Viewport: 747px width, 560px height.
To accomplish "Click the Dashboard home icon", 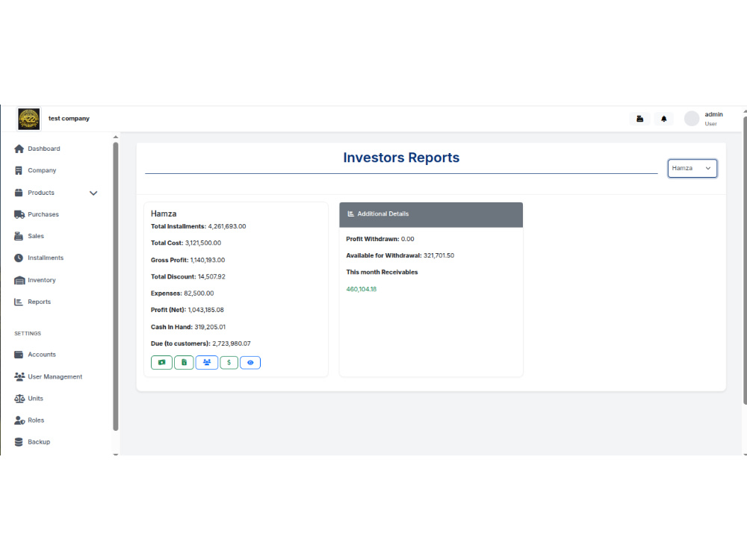I will click(19, 149).
